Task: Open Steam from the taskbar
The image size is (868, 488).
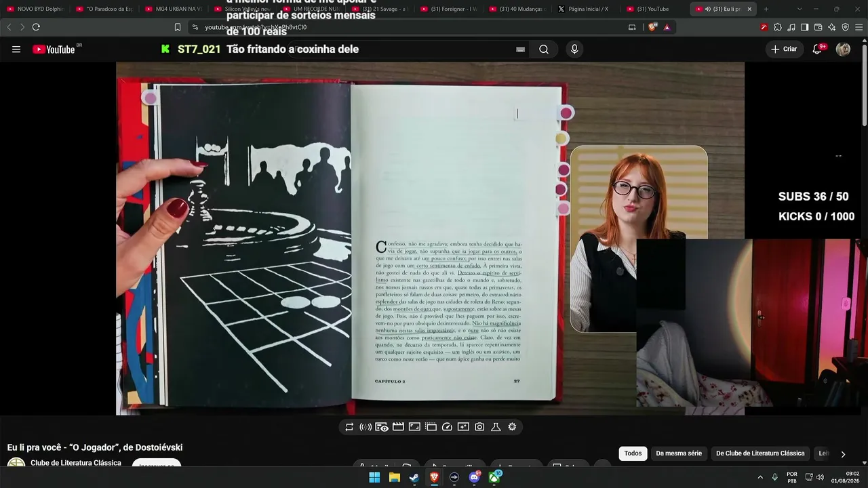Action: coord(414,477)
